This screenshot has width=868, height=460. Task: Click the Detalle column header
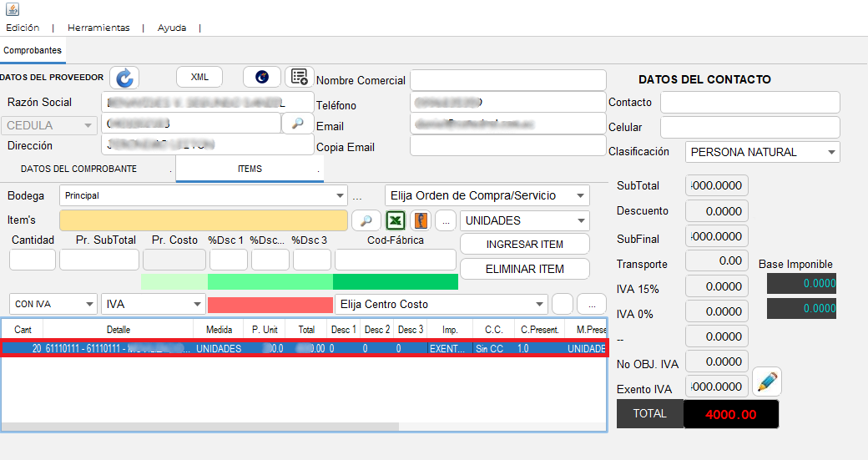coord(118,330)
